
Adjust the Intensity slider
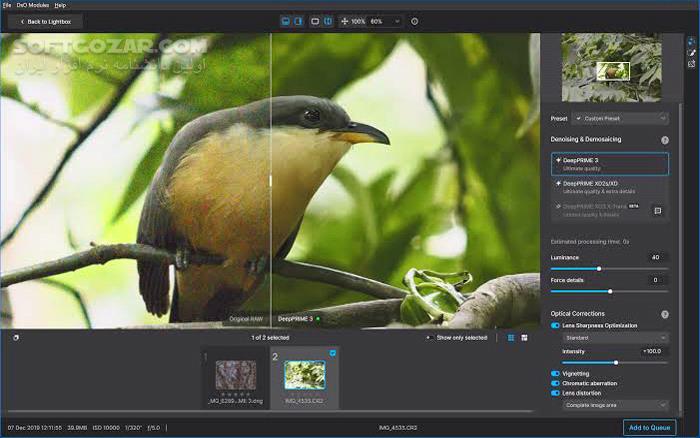pos(615,363)
